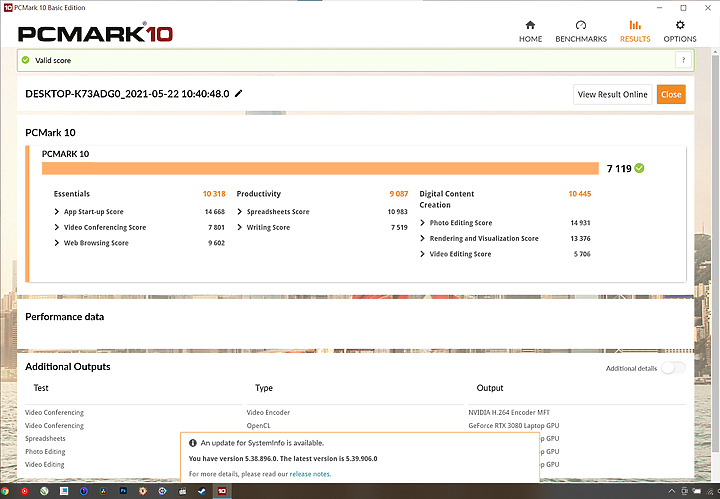Show hidden system tray icons
Image resolution: width=720 pixels, height=499 pixels.
click(x=671, y=491)
